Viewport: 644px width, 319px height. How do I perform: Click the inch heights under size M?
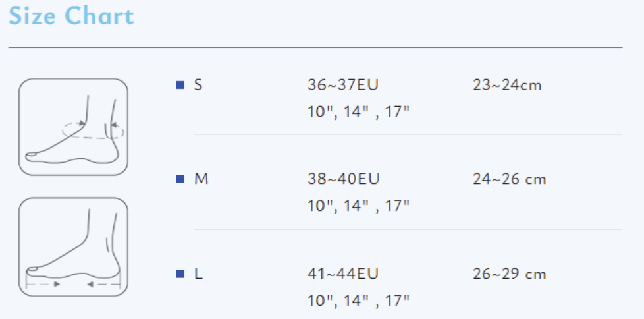(x=359, y=205)
